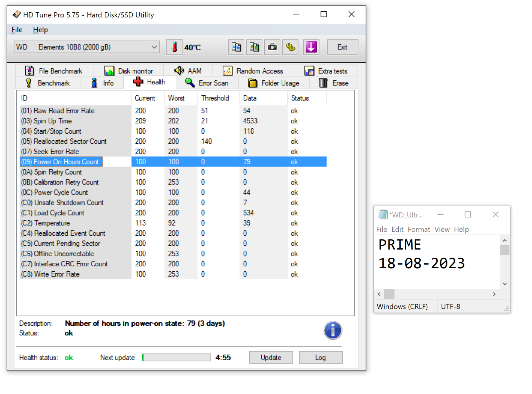Image resolution: width=532 pixels, height=394 pixels.
Task: Select the (01) Raw Read Error Rate row
Action: (x=173, y=111)
